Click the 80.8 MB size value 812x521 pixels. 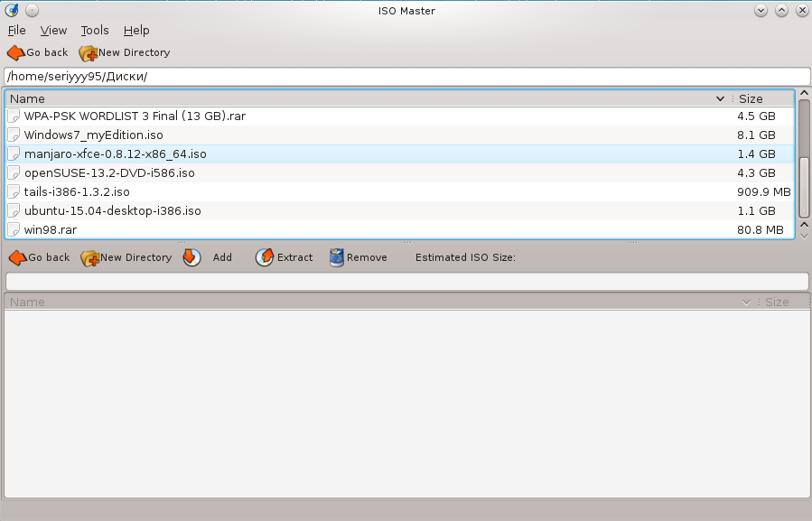point(761,230)
